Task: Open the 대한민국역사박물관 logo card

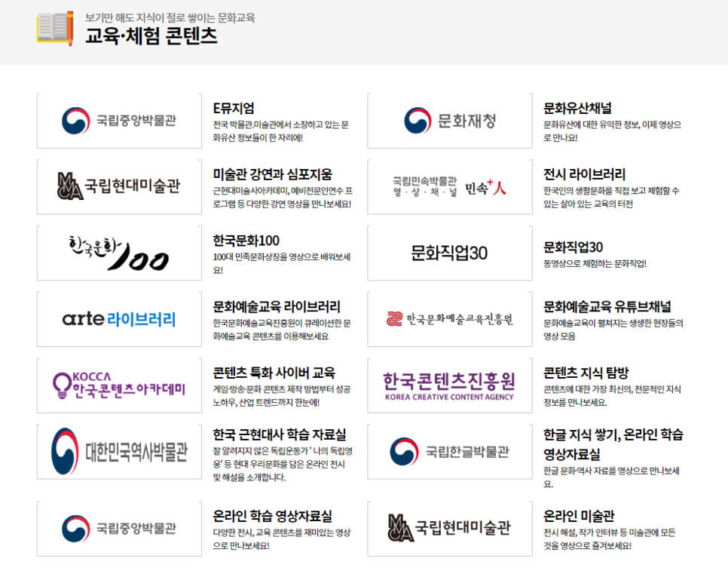Action: 119,451
